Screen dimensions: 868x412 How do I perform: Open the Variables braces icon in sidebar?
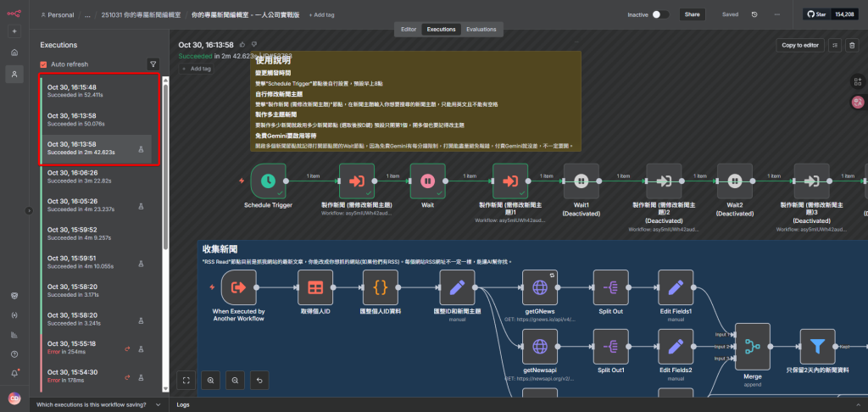(14, 315)
